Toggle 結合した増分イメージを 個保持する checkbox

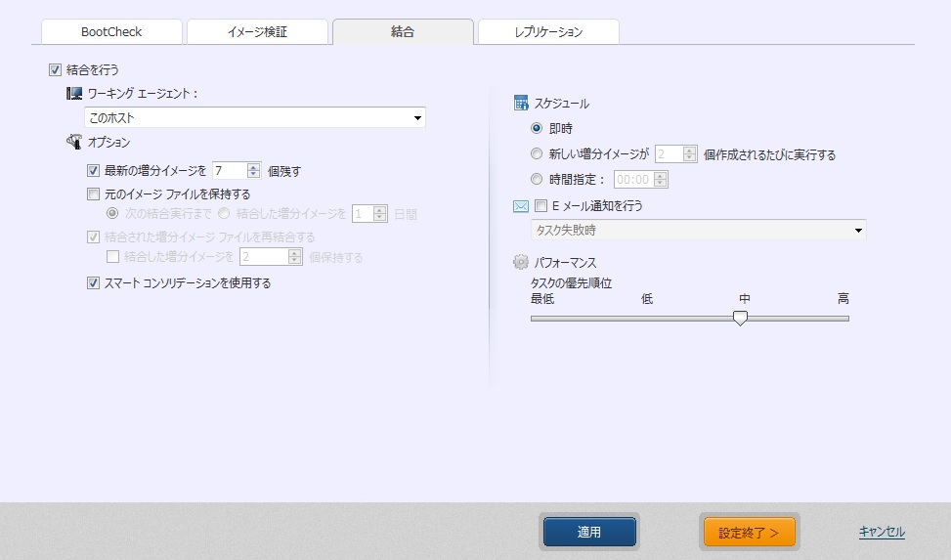tap(112, 257)
